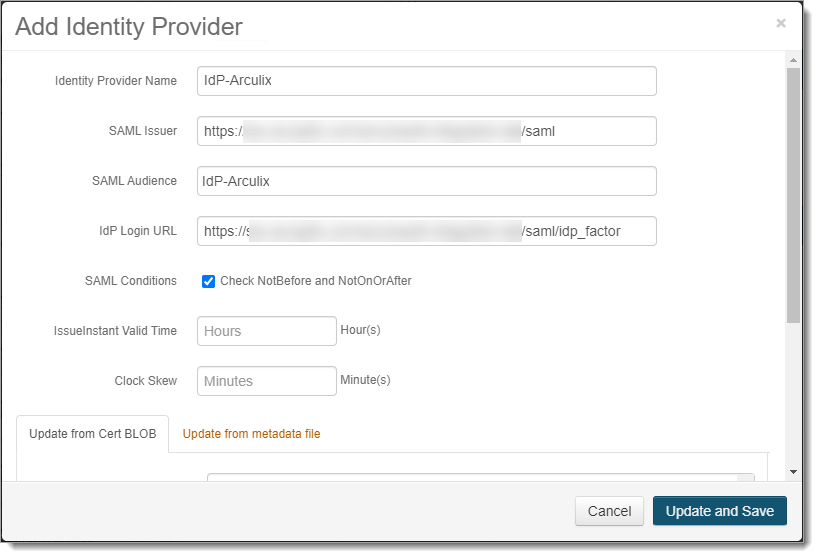The height and width of the screenshot is (558, 819).
Task: Click the dialog scrollbar down arrow
Action: 793,471
